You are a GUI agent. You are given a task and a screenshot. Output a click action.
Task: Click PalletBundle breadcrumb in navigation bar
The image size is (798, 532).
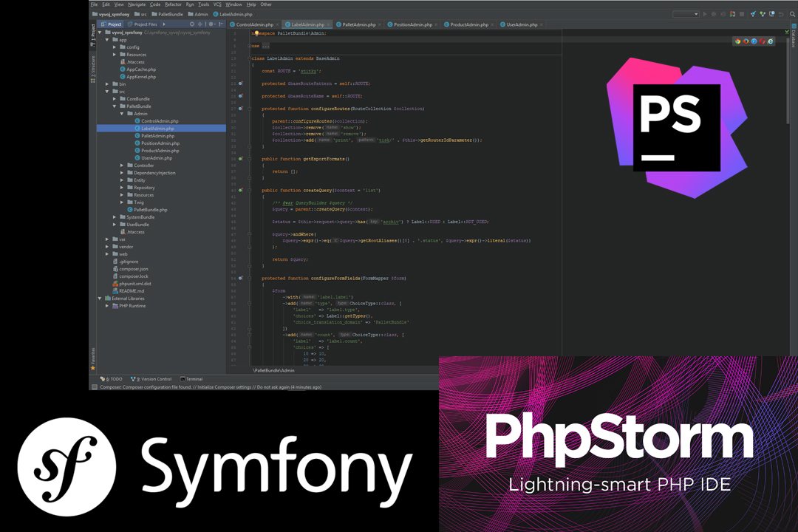167,14
